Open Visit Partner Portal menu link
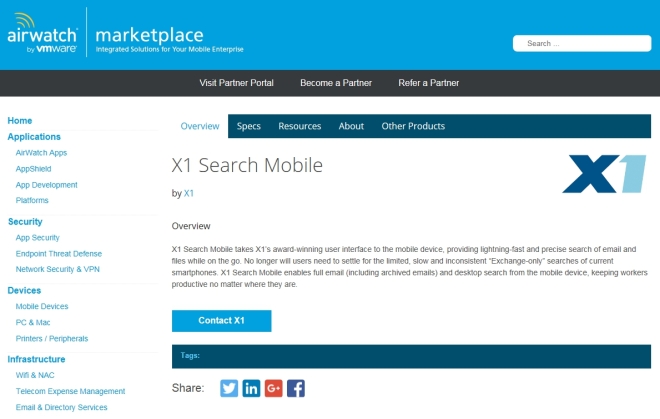The height and width of the screenshot is (419, 660). (x=237, y=83)
